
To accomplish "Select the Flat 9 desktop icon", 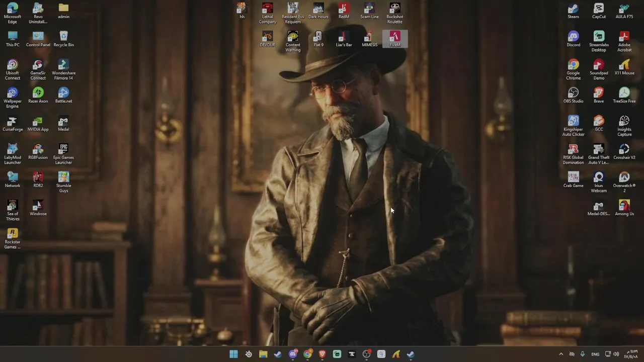I will [318, 39].
